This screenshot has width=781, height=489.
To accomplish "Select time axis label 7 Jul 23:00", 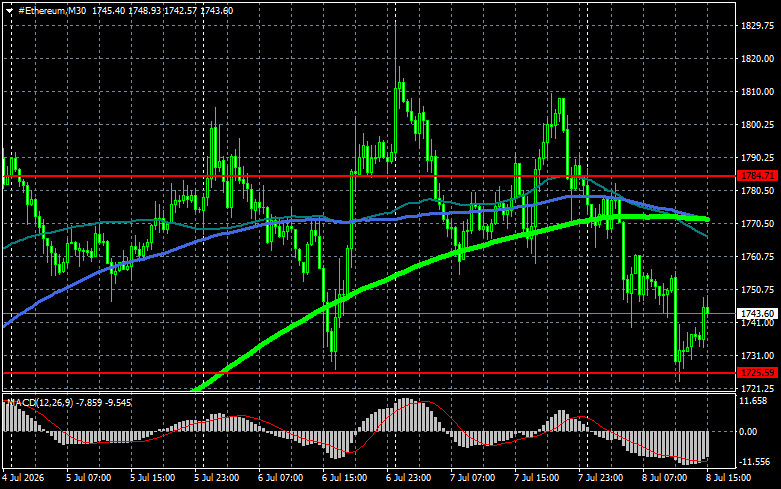I will point(600,478).
